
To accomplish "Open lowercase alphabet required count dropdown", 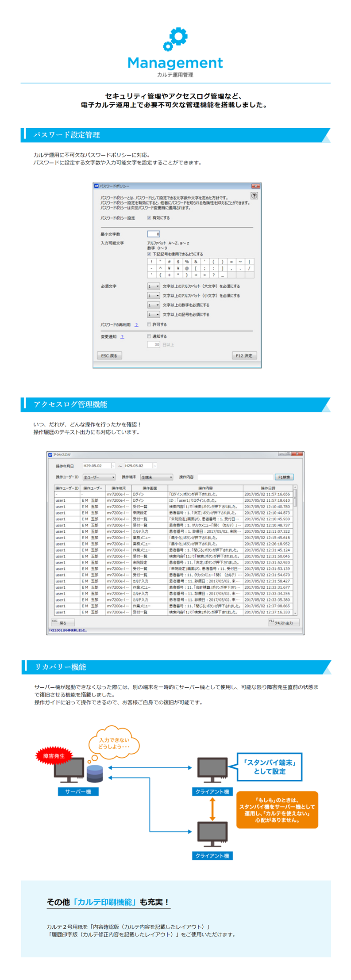I will (x=153, y=296).
